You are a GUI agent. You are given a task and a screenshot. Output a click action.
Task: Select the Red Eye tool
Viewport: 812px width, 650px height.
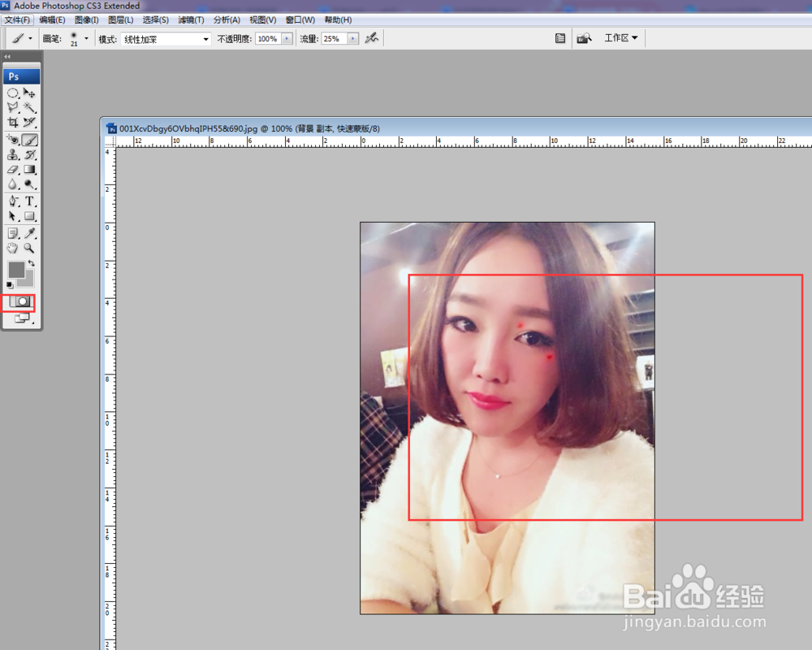tap(13, 140)
